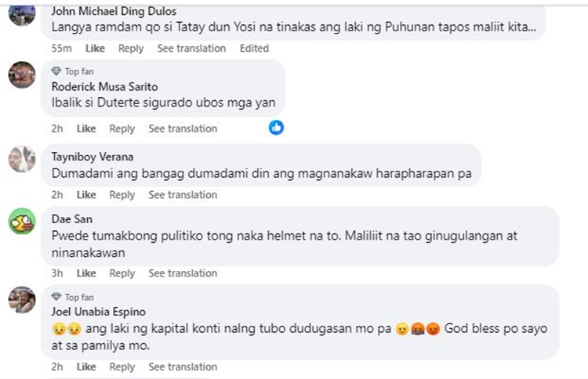The image size is (588, 379).
Task: Click Tayniboy Verana's avatar
Action: click(22, 158)
